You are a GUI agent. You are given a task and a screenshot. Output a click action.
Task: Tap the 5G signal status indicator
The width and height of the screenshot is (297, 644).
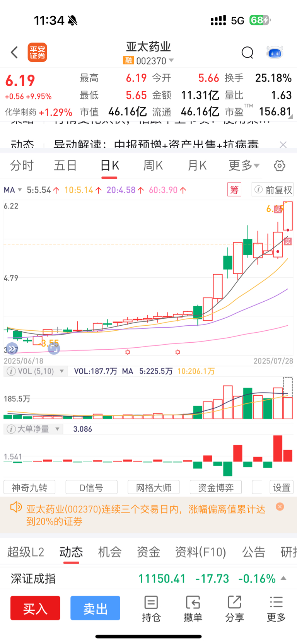click(x=237, y=20)
